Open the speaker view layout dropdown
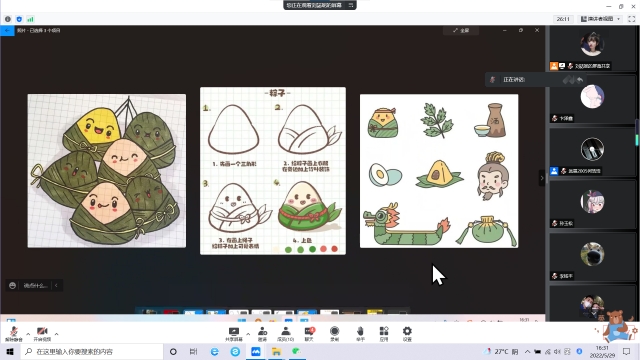 pos(600,19)
